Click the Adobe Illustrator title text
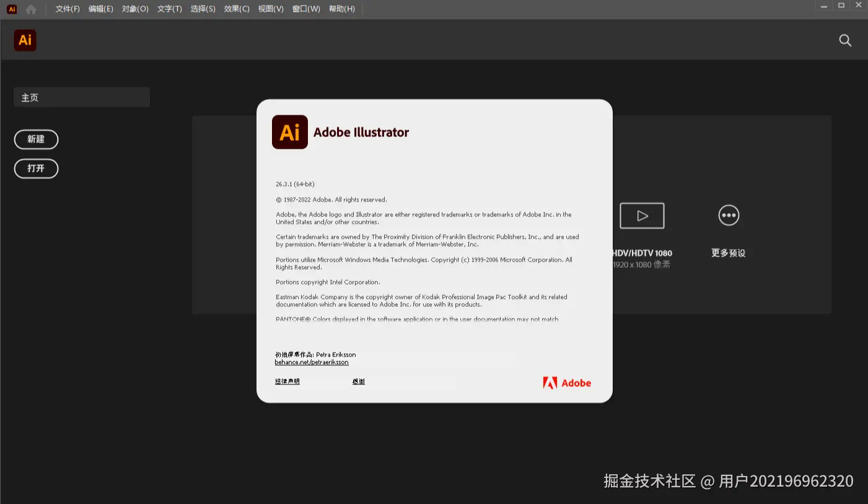This screenshot has height=504, width=868. click(361, 132)
